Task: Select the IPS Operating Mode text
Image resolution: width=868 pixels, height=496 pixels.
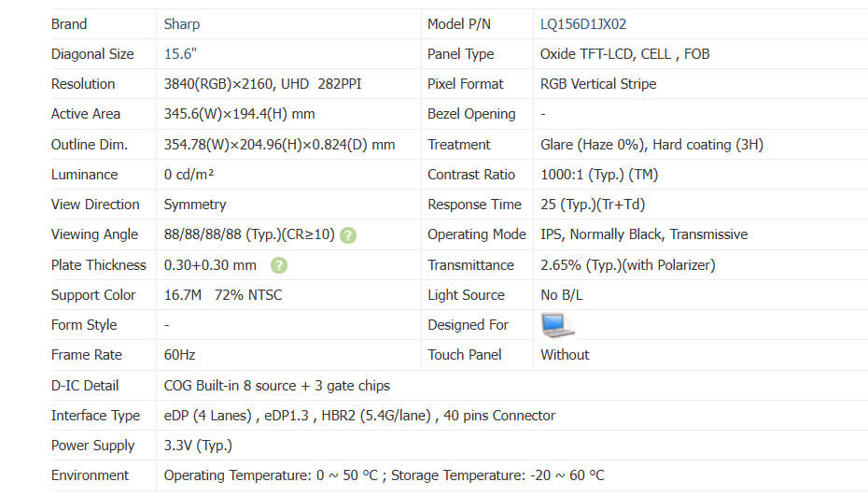Action: (644, 234)
